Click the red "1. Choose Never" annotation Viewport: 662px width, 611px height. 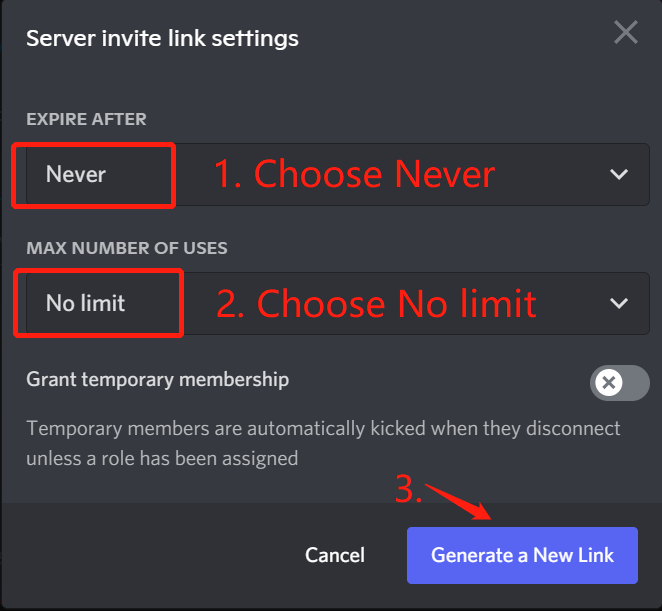354,175
